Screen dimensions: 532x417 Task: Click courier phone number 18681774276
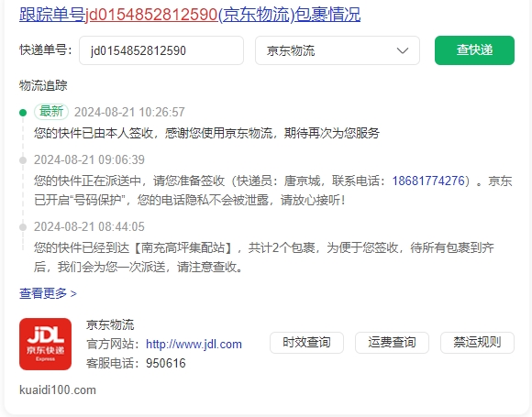428,181
